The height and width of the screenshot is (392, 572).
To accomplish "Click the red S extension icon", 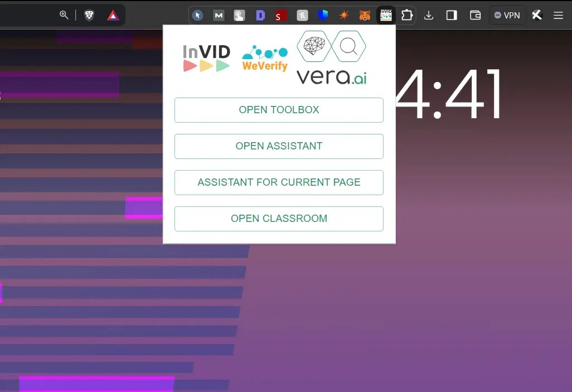I will [281, 15].
